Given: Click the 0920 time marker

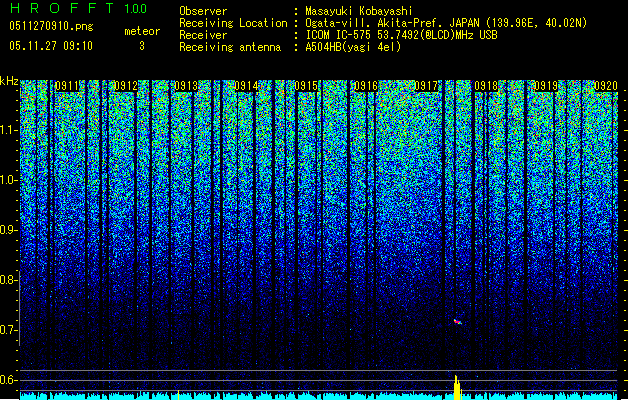Looking at the screenshot, I should (606, 86).
